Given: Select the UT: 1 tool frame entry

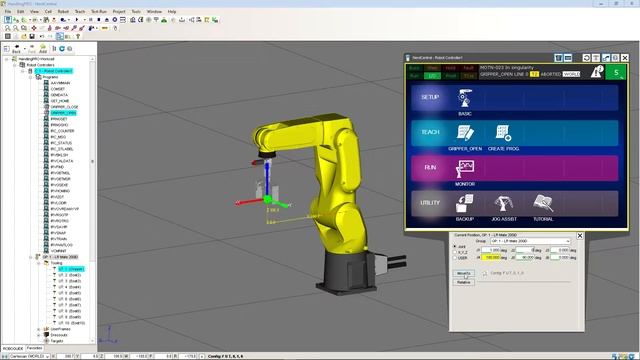Looking at the screenshot, I should (x=71, y=269).
